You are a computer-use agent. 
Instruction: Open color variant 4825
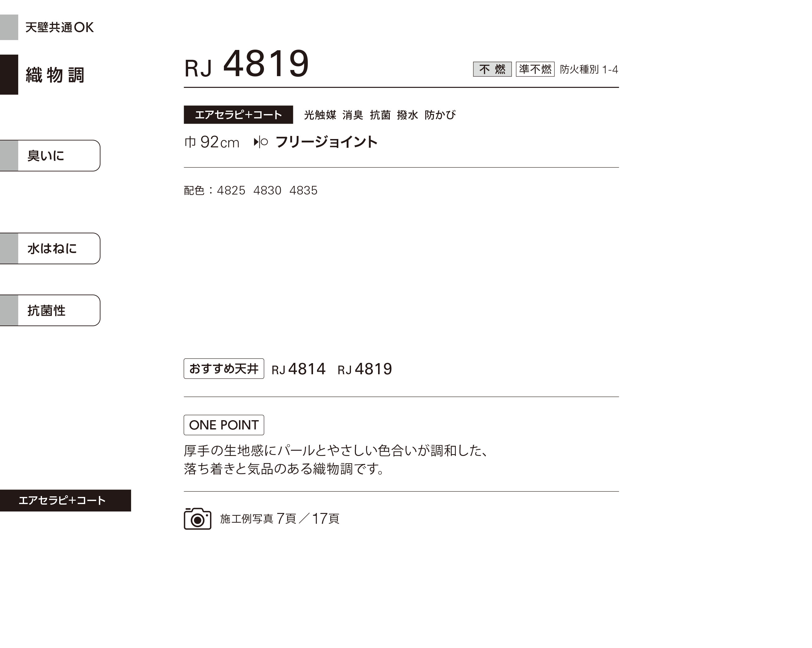(x=231, y=191)
